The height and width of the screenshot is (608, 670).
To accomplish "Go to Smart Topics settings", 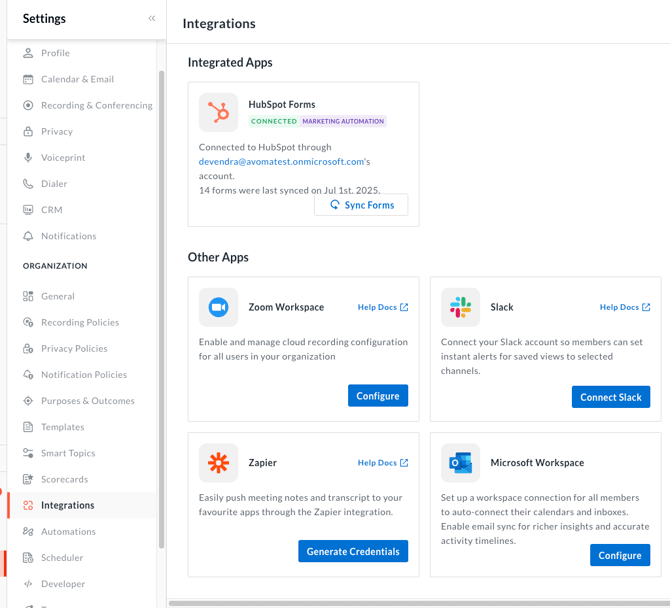I will (68, 453).
